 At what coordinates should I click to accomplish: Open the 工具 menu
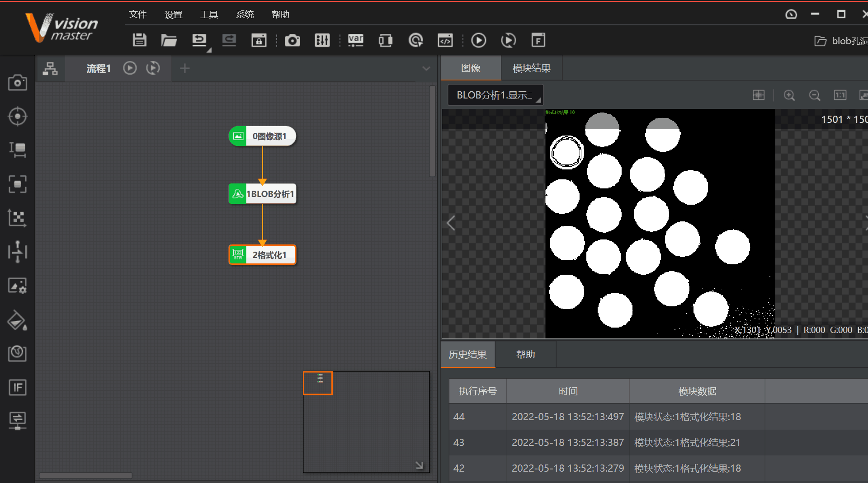coord(209,14)
